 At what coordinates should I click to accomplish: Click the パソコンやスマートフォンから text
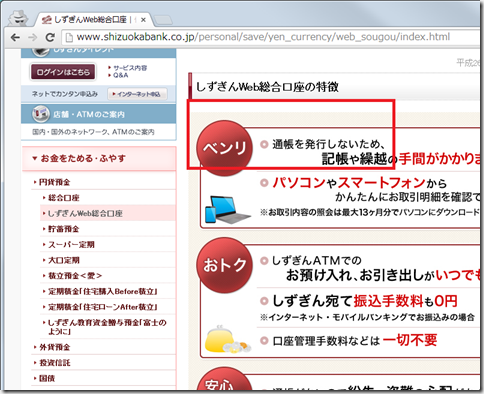359,183
